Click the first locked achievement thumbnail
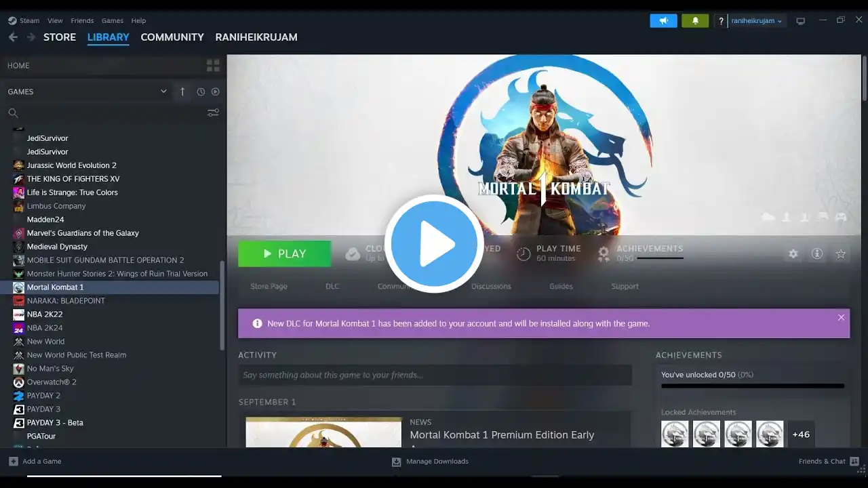The width and height of the screenshot is (868, 488). [x=675, y=434]
